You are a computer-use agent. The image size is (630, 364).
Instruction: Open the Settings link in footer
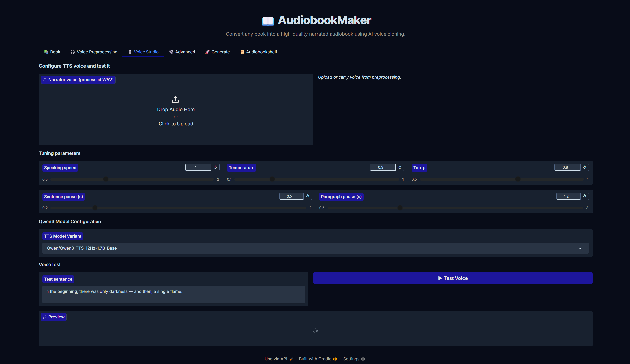[x=354, y=359]
